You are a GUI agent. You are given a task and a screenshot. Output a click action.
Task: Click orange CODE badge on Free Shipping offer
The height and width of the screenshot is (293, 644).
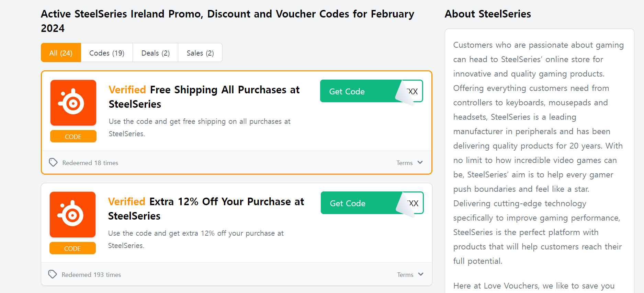[73, 137]
